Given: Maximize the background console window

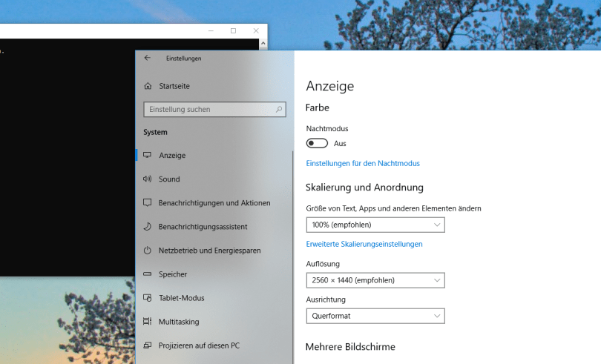Looking at the screenshot, I should click(233, 30).
